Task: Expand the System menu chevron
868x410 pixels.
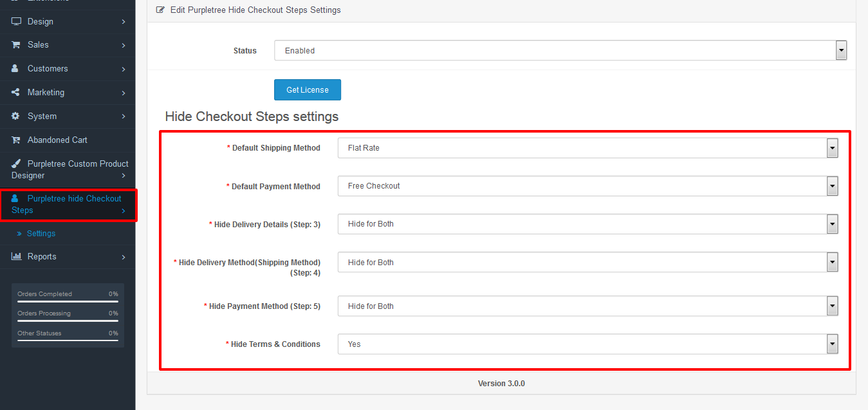Action: 123,116
